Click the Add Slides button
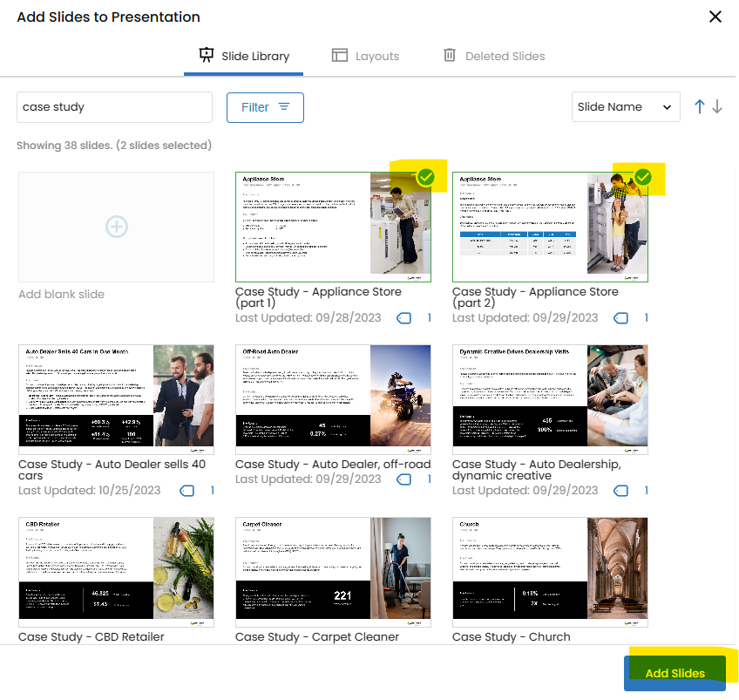This screenshot has height=700, width=739. [675, 673]
